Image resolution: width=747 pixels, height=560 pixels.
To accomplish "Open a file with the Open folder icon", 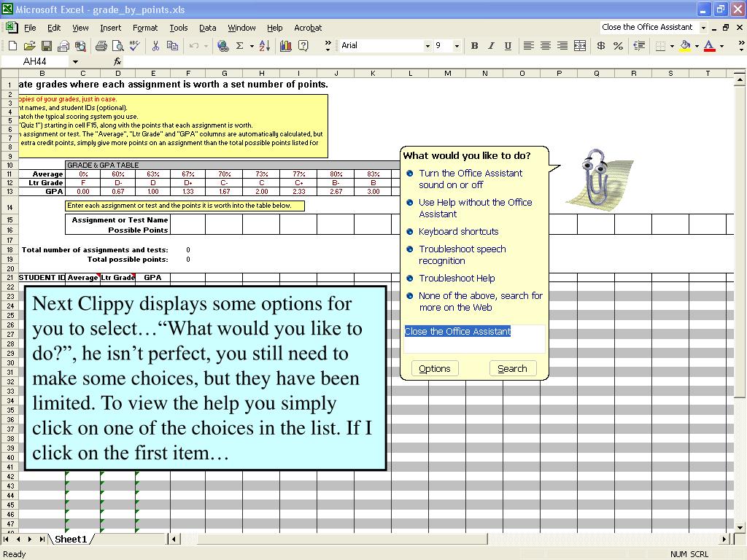I will (x=29, y=46).
